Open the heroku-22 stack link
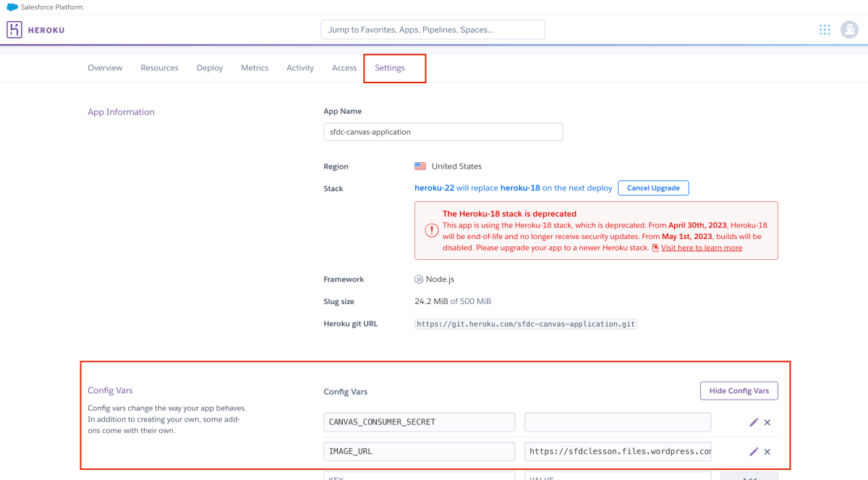This screenshot has height=480, width=868. (434, 188)
